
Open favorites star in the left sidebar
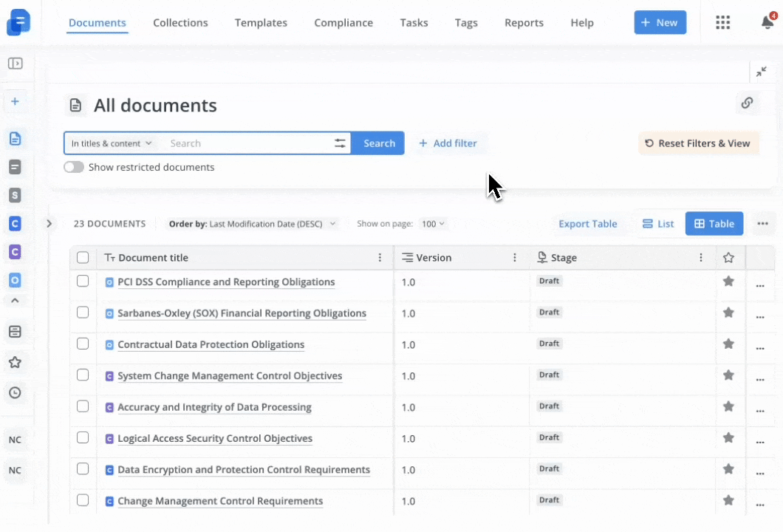tap(15, 362)
